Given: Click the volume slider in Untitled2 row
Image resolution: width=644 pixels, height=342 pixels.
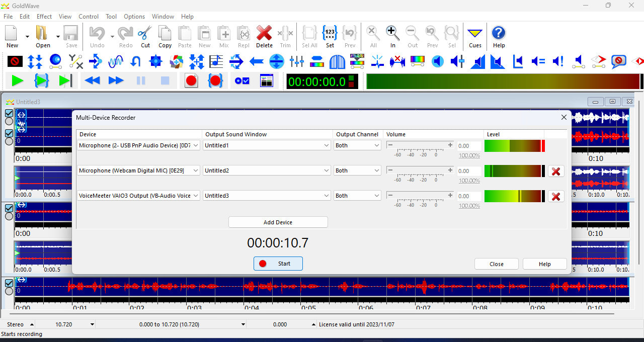Looking at the screenshot, I should [420, 170].
